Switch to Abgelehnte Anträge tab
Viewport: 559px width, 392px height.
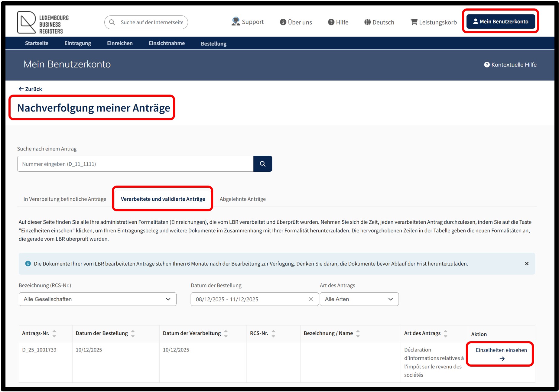[x=243, y=199]
